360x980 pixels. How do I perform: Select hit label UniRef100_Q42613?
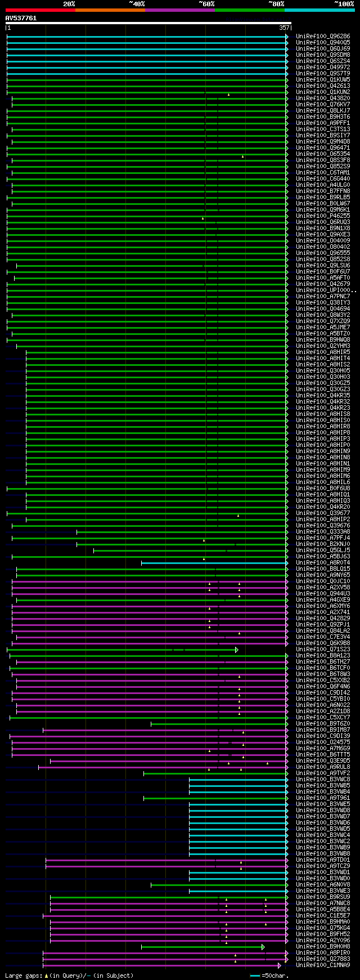click(323, 86)
